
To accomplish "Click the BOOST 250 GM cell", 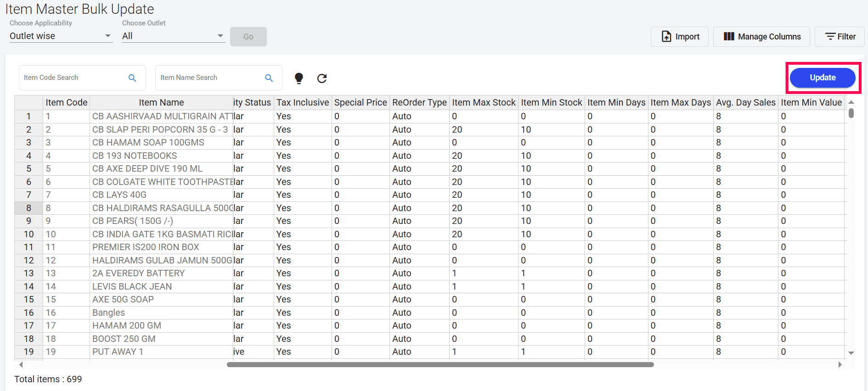I will [162, 339].
